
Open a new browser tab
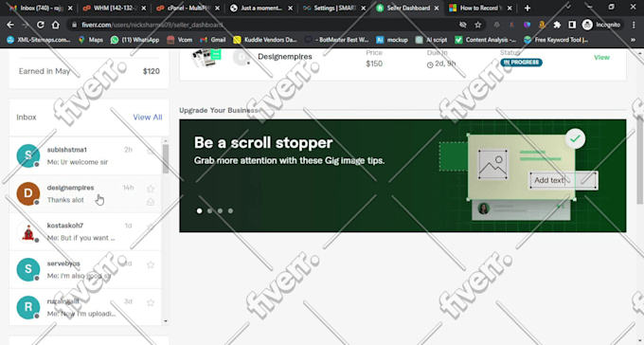[528, 9]
